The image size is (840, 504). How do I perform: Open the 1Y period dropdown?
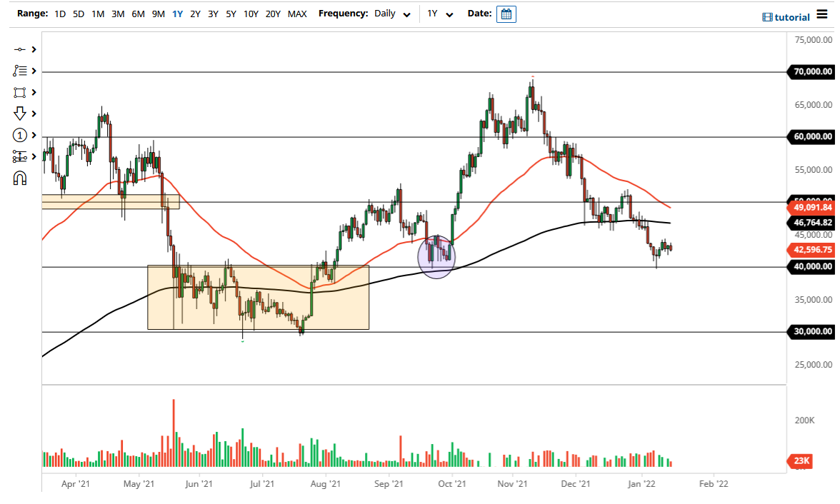click(x=439, y=14)
